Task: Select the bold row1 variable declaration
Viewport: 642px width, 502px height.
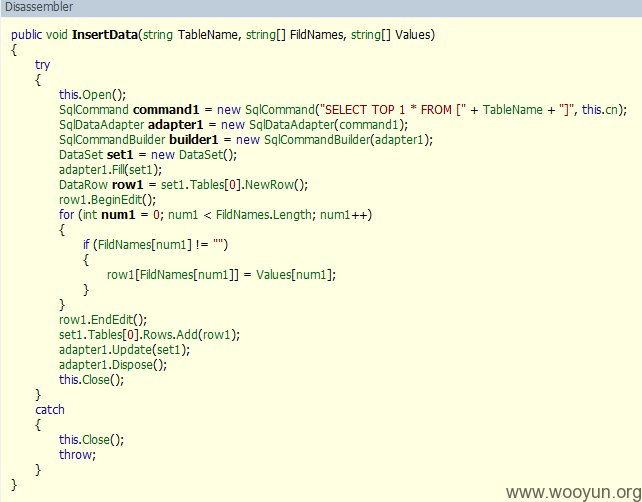Action: (x=128, y=185)
